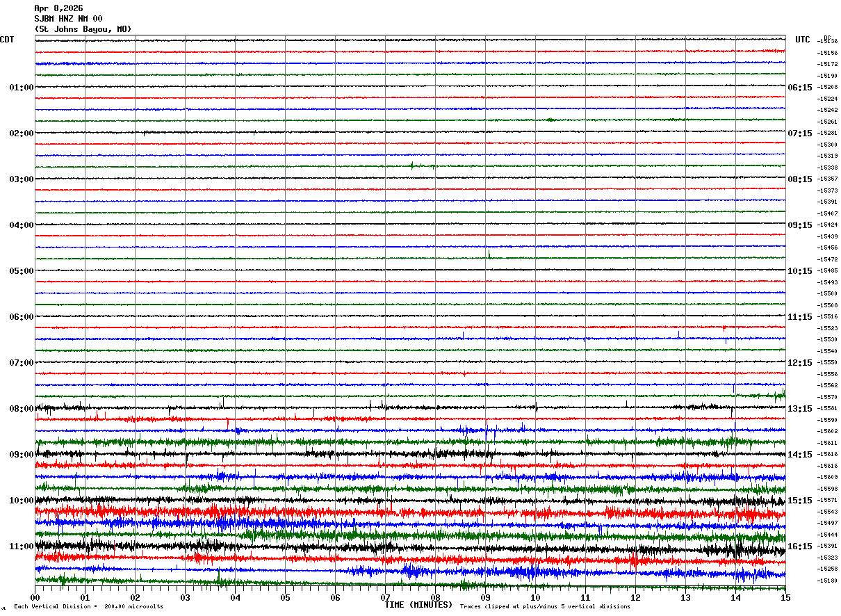Click the 'Apr 8,2026' date header
The width and height of the screenshot is (841, 616).
tap(58, 8)
